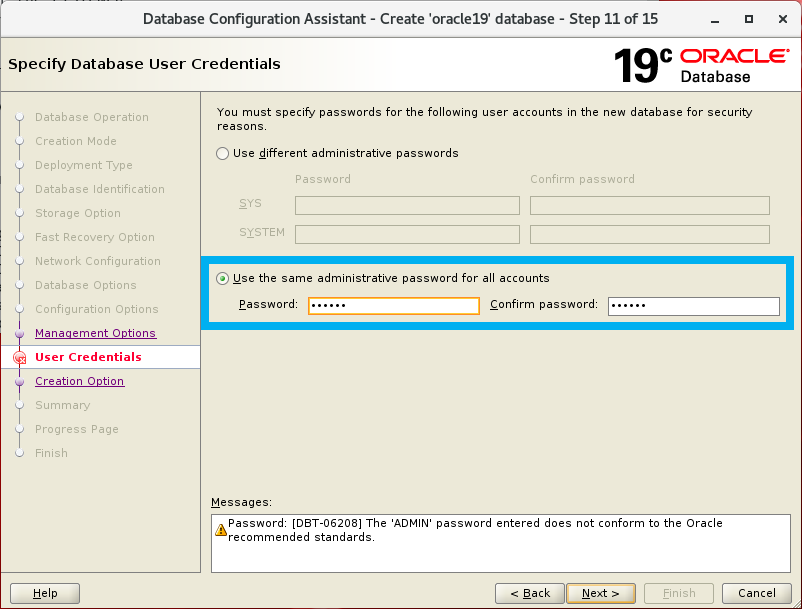Click the 'Progress Page' step label
This screenshot has height=609, width=802.
(77, 429)
